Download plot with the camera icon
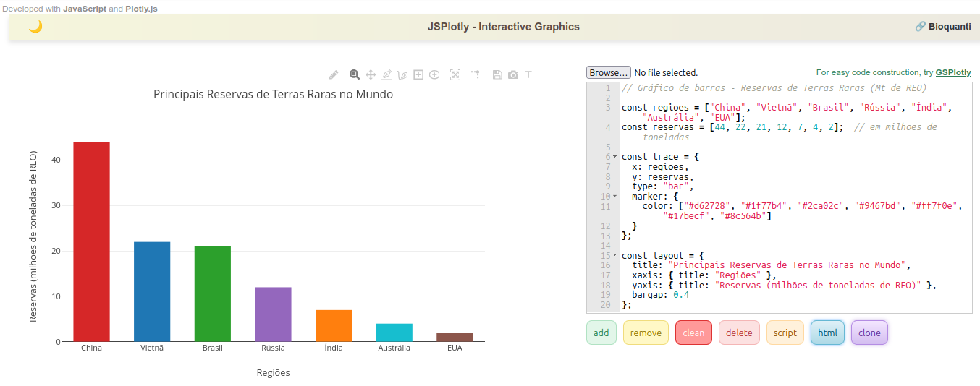 (513, 74)
